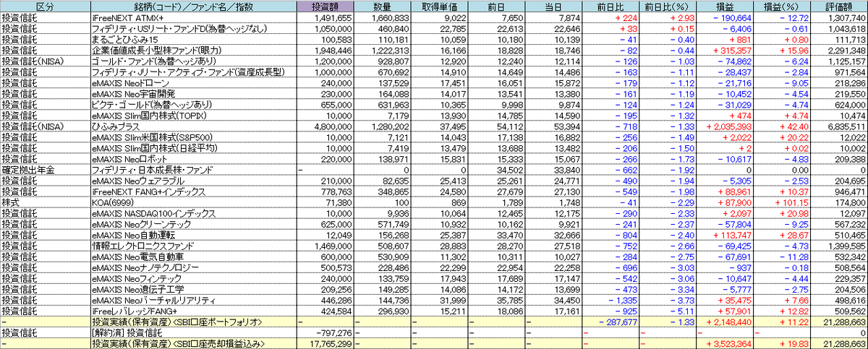Click the eMAXIS Neoドローン cell
868x349 pixels.
192,83
